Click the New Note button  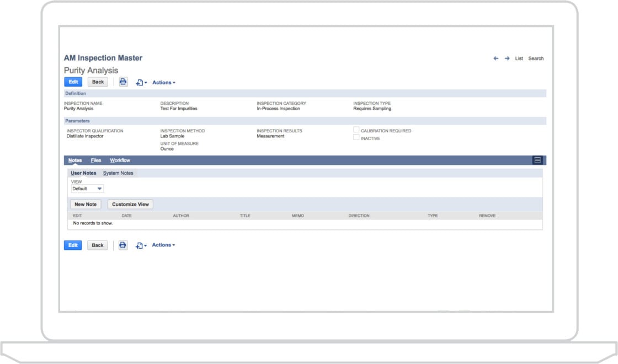pyautogui.click(x=86, y=204)
